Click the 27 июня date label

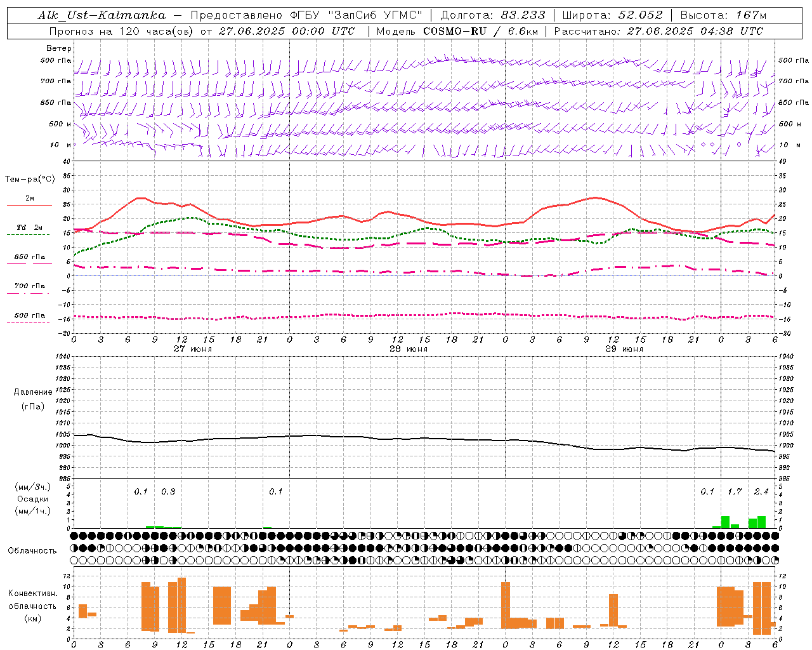193,348
